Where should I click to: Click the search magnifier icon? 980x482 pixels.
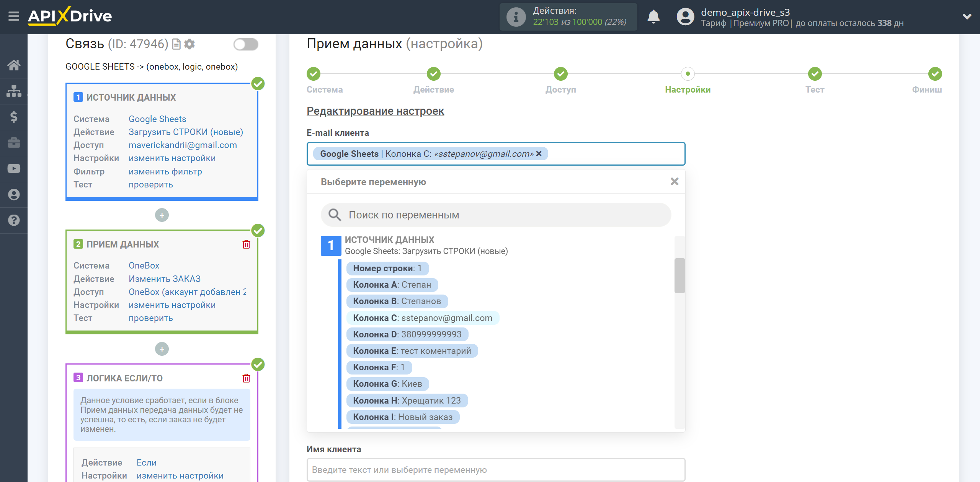(x=335, y=215)
